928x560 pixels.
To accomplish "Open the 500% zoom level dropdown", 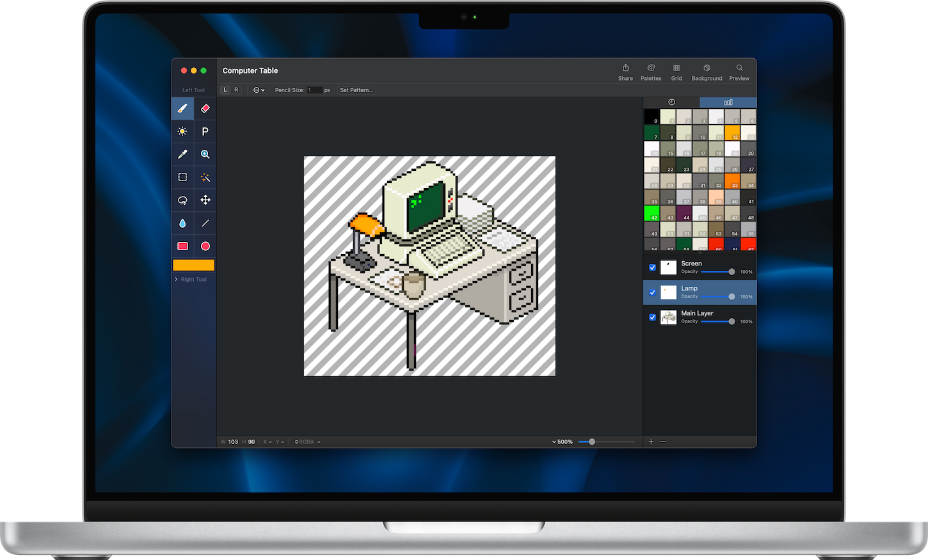I will pyautogui.click(x=563, y=442).
